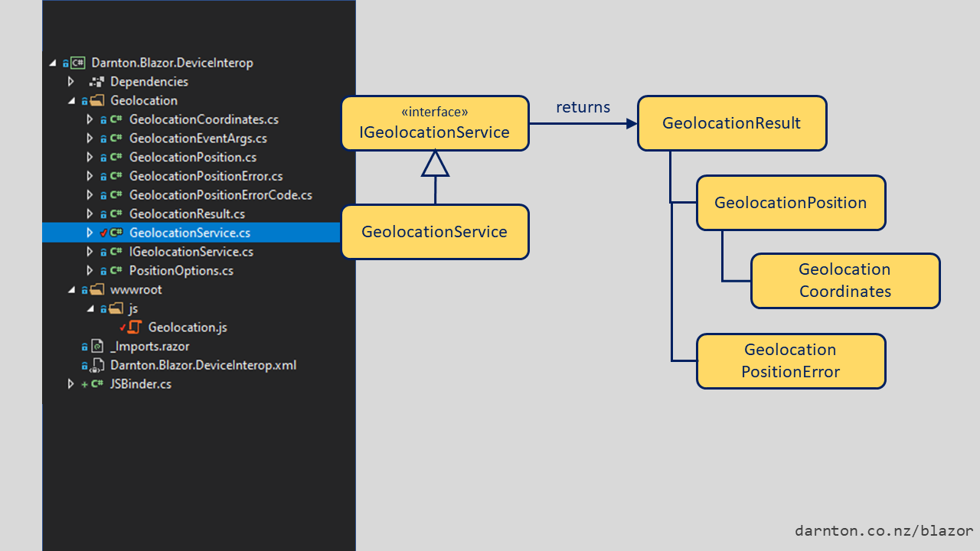Click the js folder icon
Image resolution: width=980 pixels, height=551 pixels.
(x=116, y=308)
